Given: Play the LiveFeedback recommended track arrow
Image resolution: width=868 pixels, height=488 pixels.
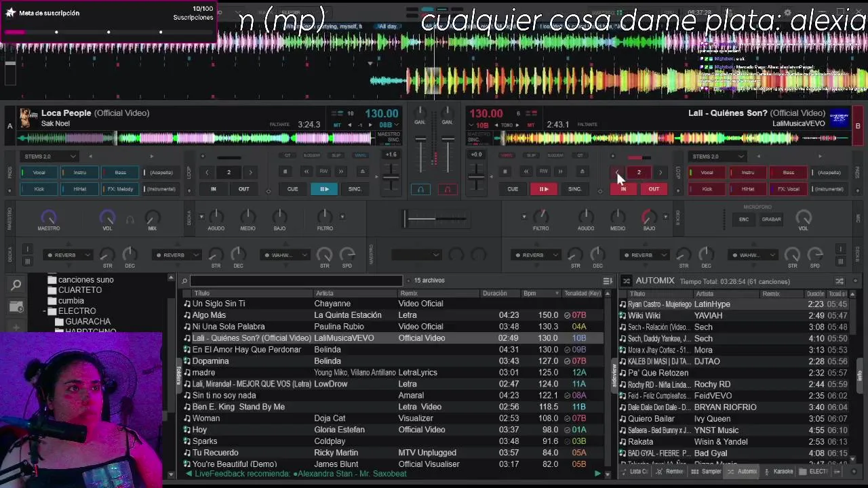Looking at the screenshot, I should tap(597, 474).
